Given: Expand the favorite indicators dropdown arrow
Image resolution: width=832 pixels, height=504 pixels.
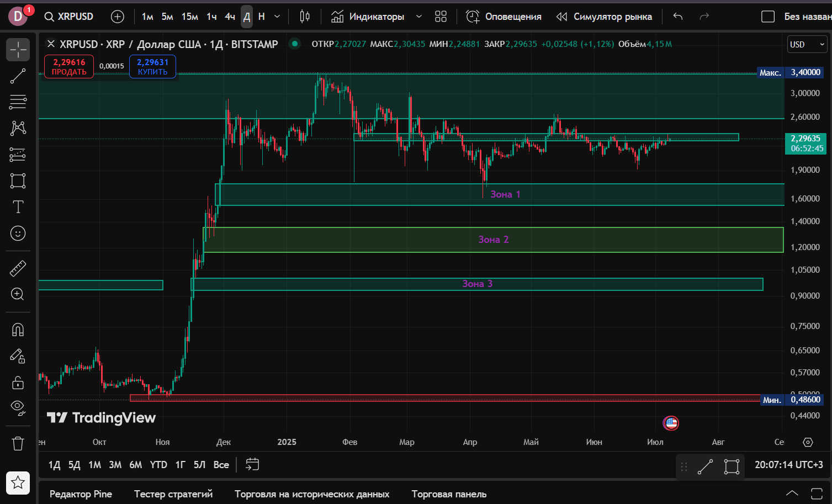Looking at the screenshot, I should pos(419,17).
